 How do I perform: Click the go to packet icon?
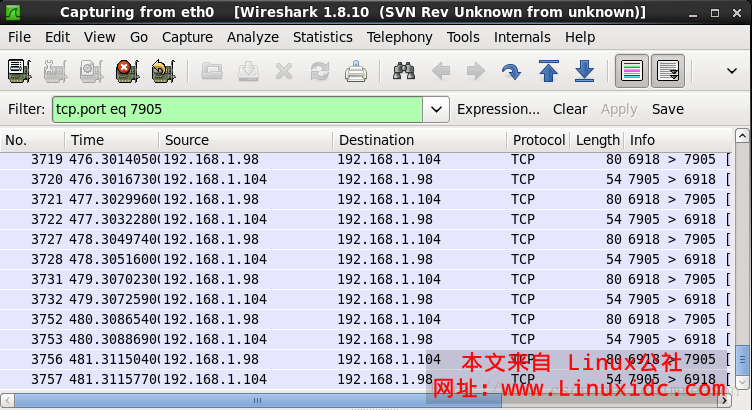coord(511,71)
